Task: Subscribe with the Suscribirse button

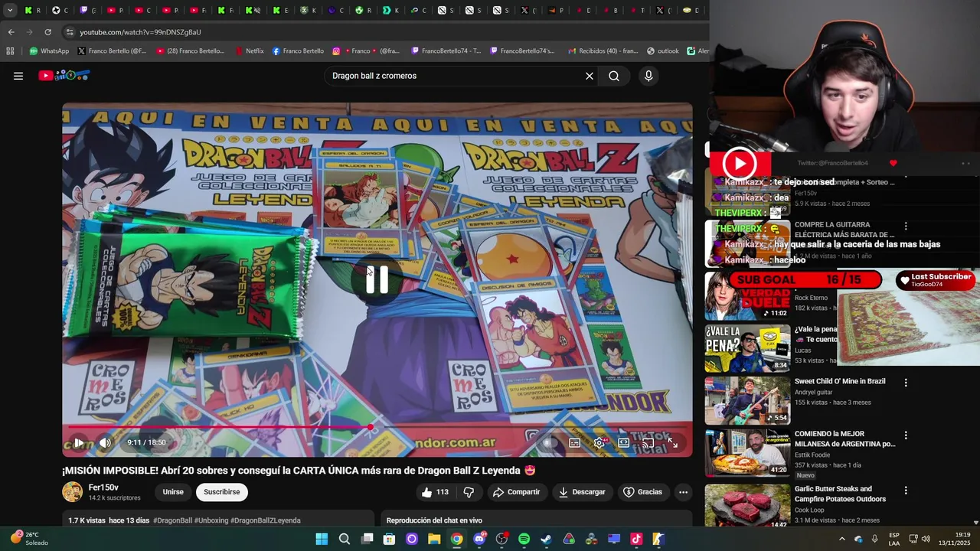Action: coord(222,492)
